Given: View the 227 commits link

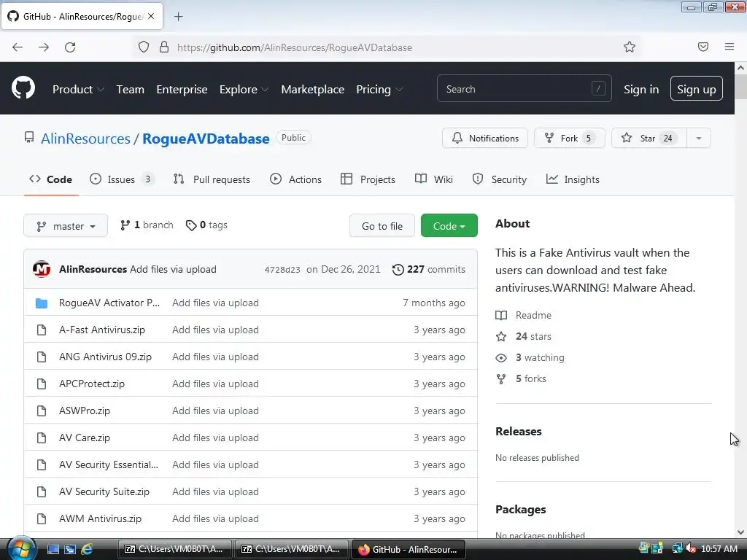Looking at the screenshot, I should pos(429,270).
